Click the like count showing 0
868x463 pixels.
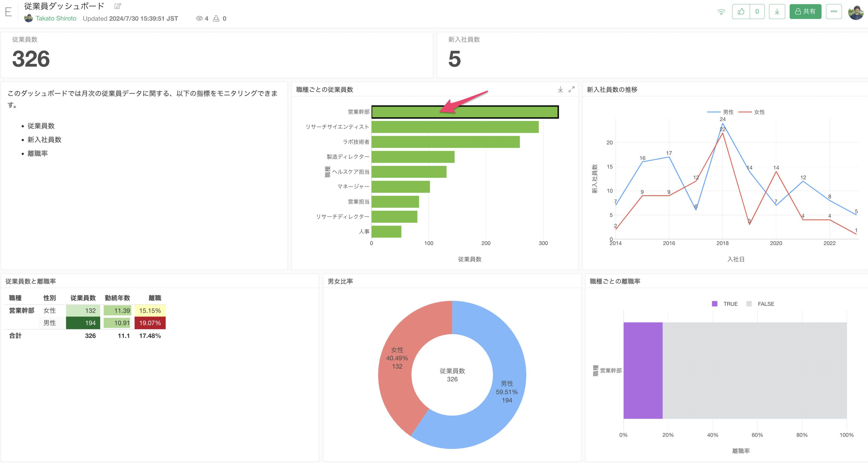coord(757,11)
